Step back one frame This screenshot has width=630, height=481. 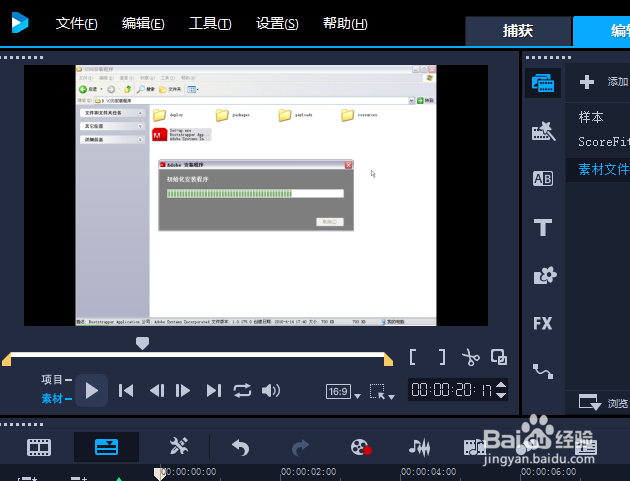pos(157,391)
